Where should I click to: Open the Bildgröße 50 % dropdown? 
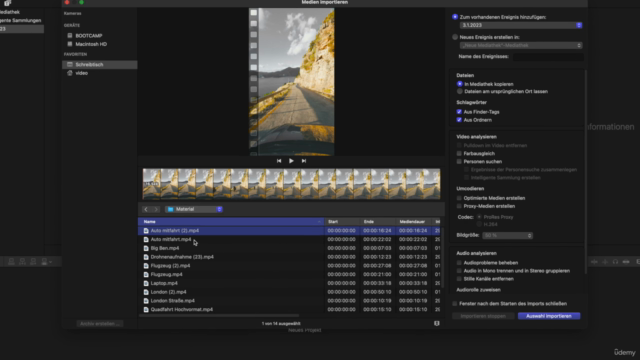point(507,236)
